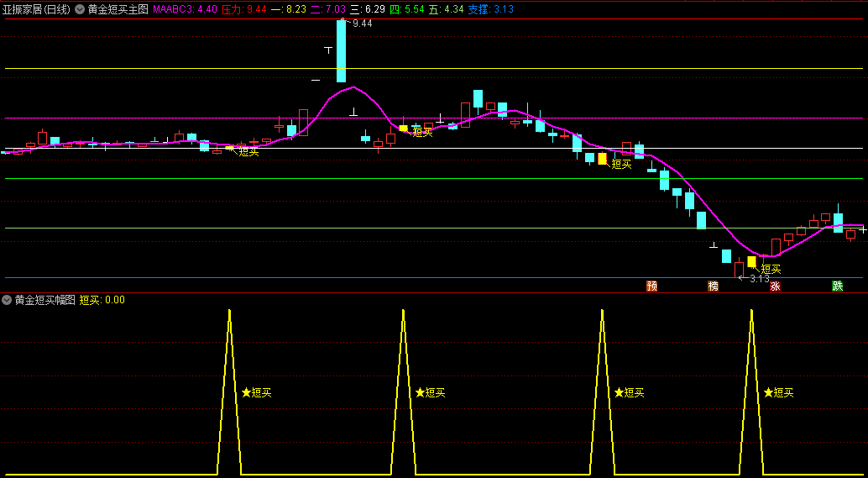Select the 四: 5.54 level value
Image resolution: width=868 pixels, height=478 pixels.
406,9
